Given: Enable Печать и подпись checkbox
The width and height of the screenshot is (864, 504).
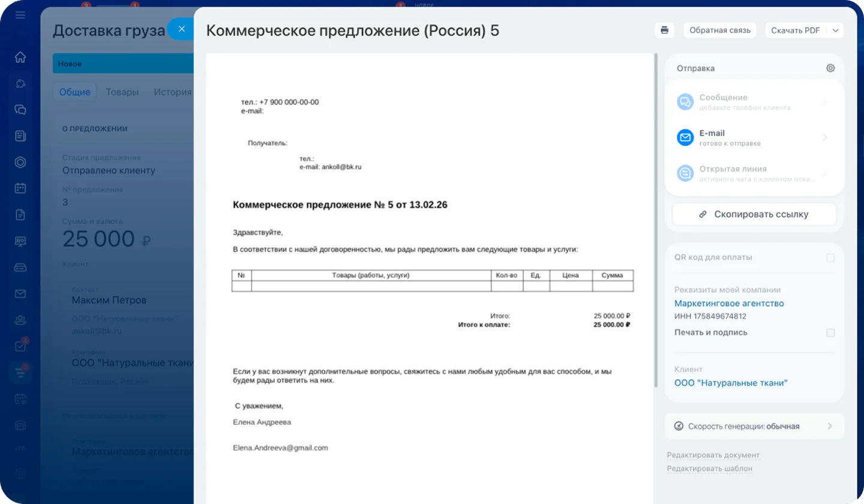Looking at the screenshot, I should pyautogui.click(x=830, y=333).
